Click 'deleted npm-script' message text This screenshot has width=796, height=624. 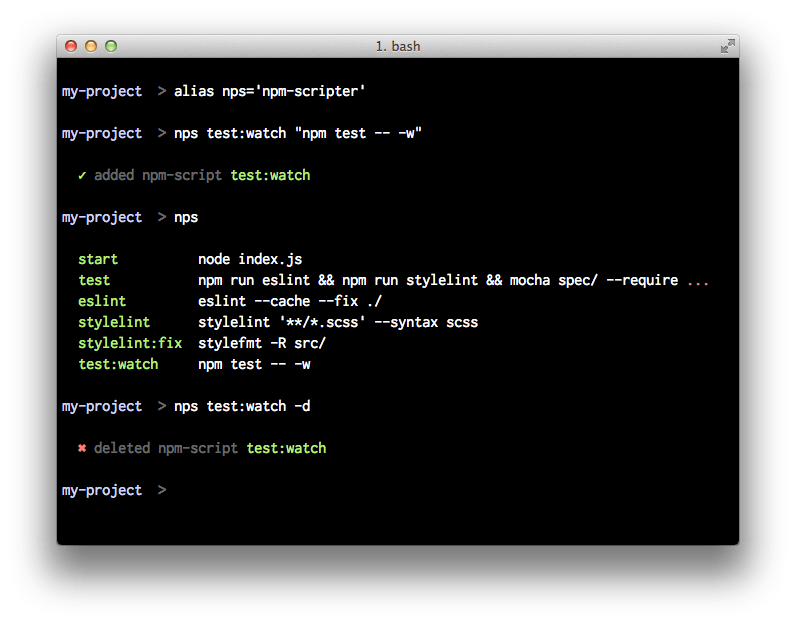(x=166, y=448)
